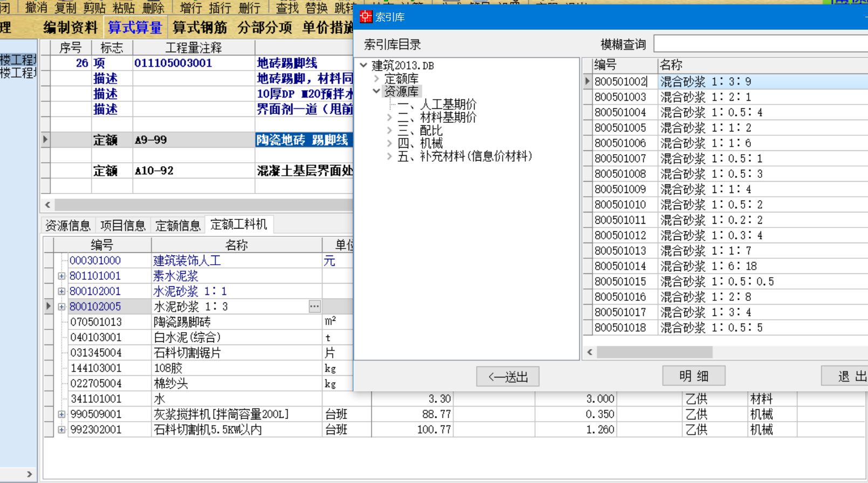Click the 插行 toolbar command
This screenshot has height=483, width=868.
point(220,8)
